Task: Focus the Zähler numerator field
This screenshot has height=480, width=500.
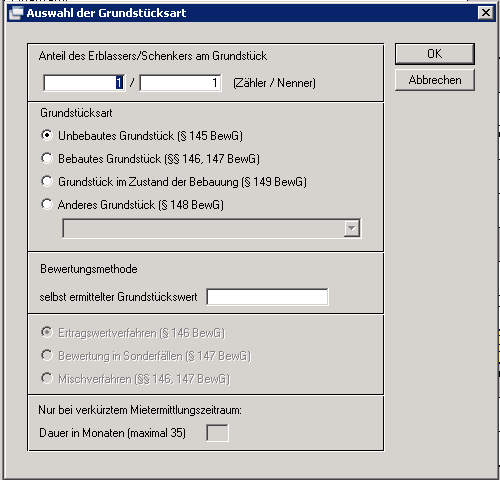Action: click(84, 83)
